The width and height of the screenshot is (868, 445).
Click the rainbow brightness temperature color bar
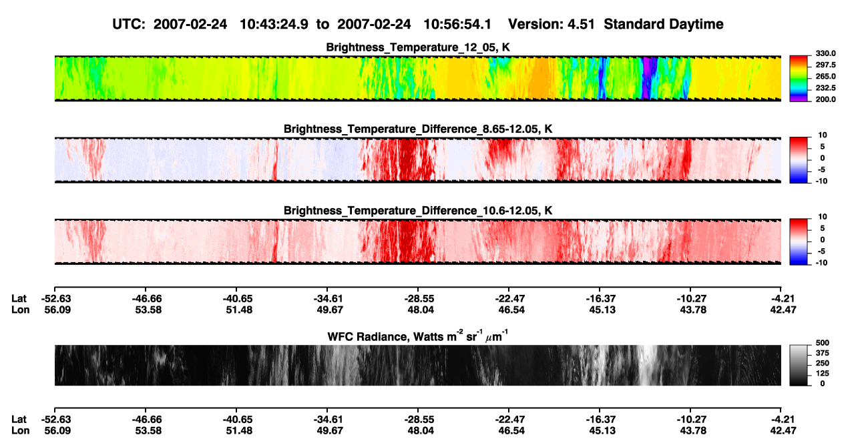[799, 78]
